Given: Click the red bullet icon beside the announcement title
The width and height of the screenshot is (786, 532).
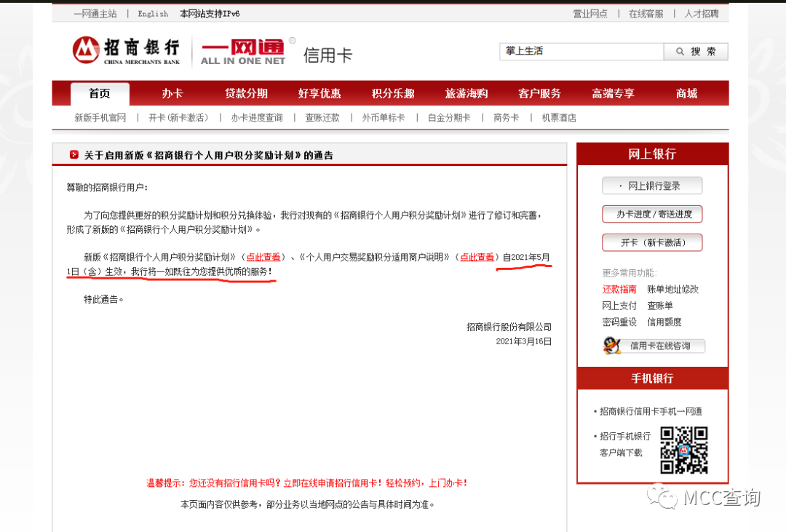Looking at the screenshot, I should pyautogui.click(x=74, y=154).
